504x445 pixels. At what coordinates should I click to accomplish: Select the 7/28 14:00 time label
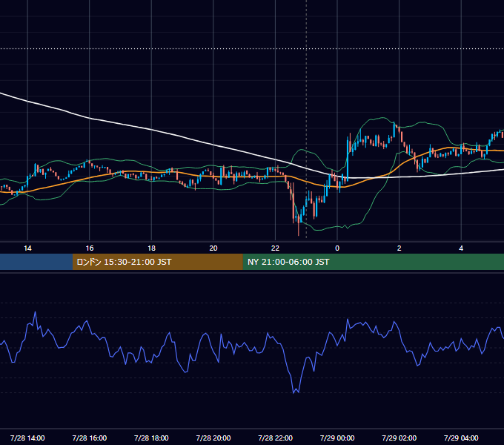(27, 438)
